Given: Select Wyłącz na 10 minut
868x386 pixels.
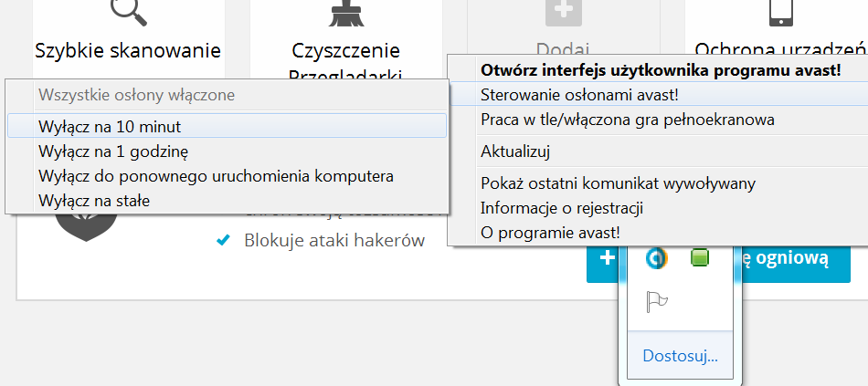Looking at the screenshot, I should [227, 126].
